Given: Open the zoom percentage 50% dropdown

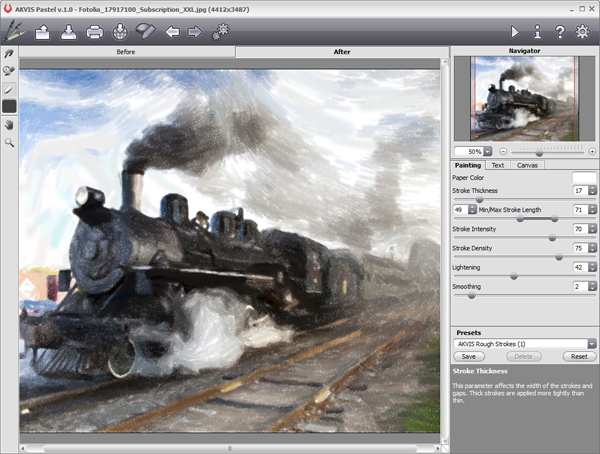Looking at the screenshot, I should point(488,151).
